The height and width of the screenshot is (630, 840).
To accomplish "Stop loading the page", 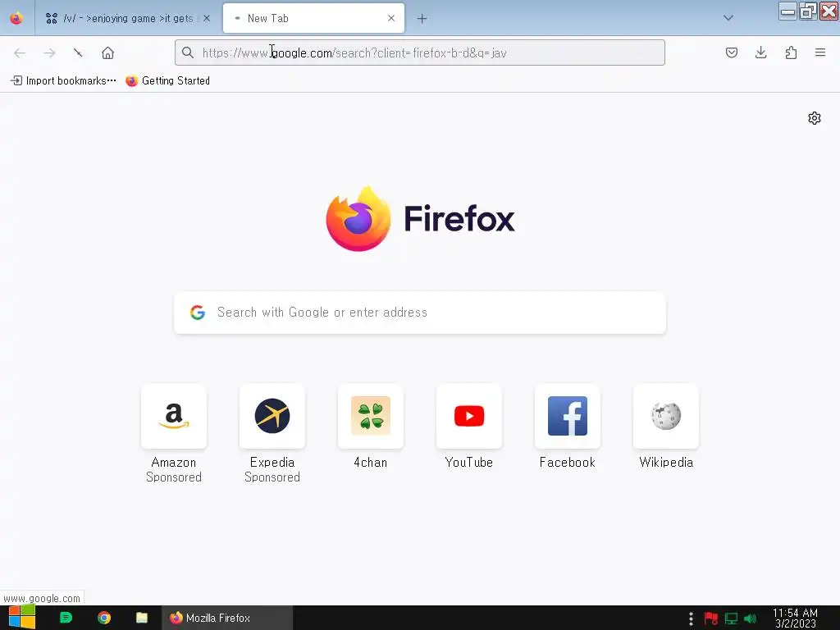I will 78,52.
